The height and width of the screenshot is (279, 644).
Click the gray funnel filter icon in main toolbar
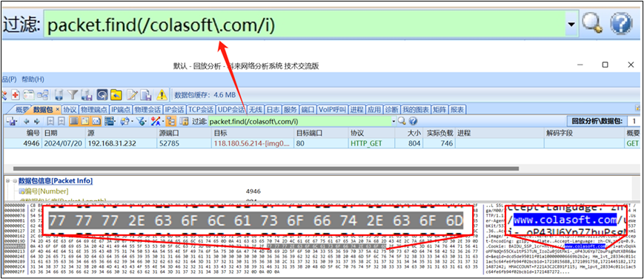[73, 95]
